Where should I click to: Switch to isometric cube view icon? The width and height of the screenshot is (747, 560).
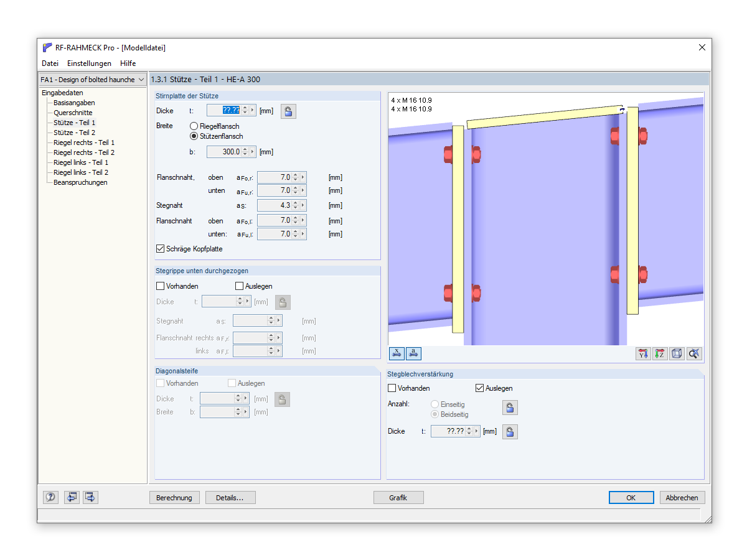(677, 353)
